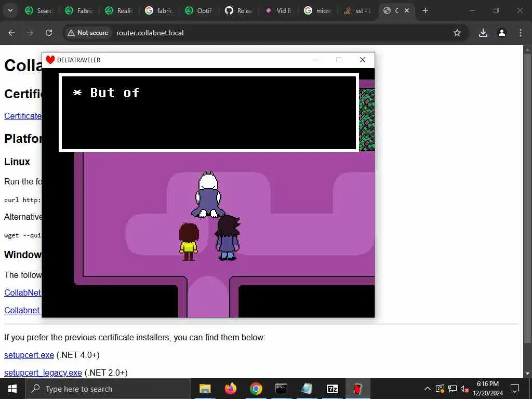Viewport: 532px width, 399px height.
Task: Open a new Chrome tab
Action: [425, 11]
